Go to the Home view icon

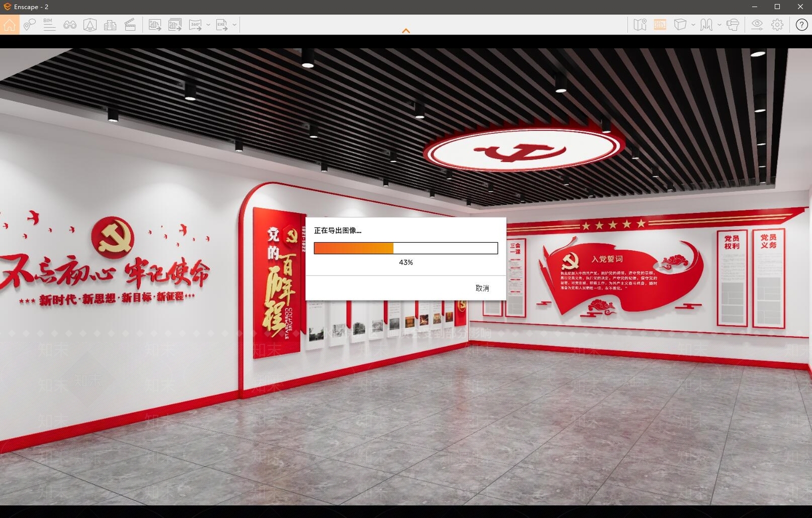coord(10,24)
